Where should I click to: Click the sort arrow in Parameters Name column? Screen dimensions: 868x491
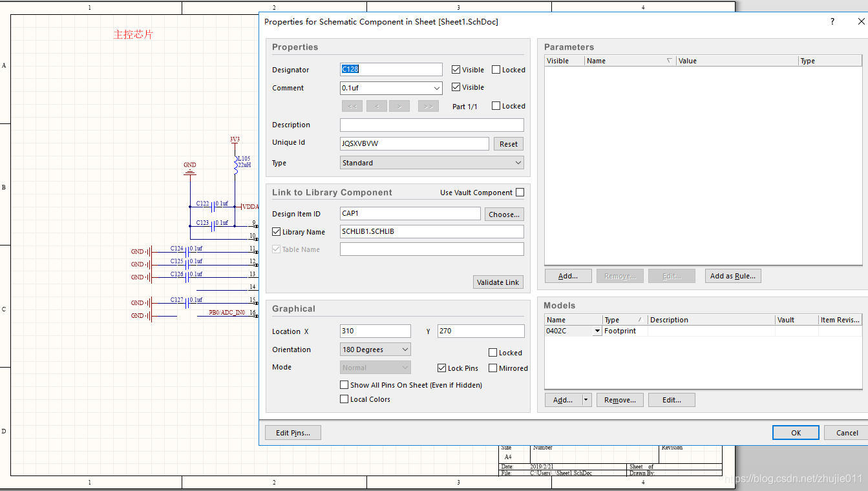pos(670,61)
